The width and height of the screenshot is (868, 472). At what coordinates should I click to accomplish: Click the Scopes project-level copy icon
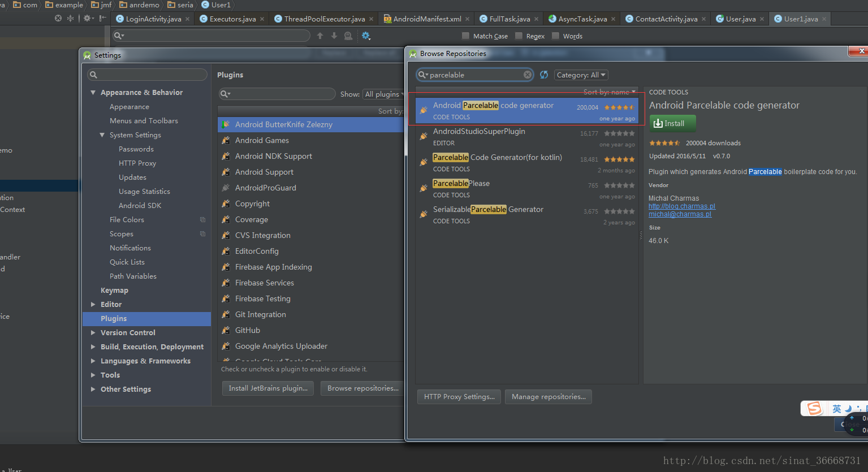[x=202, y=233]
